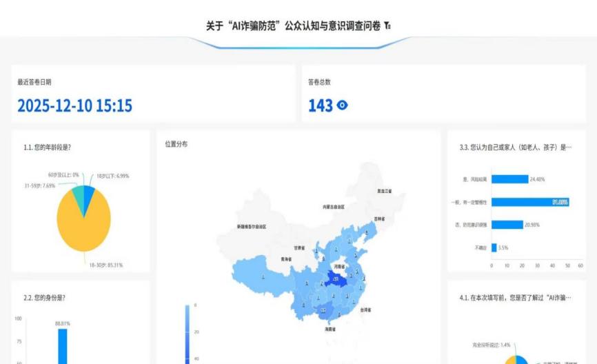Click the eye icon beside 143 responses
The width and height of the screenshot is (597, 364).
343,105
